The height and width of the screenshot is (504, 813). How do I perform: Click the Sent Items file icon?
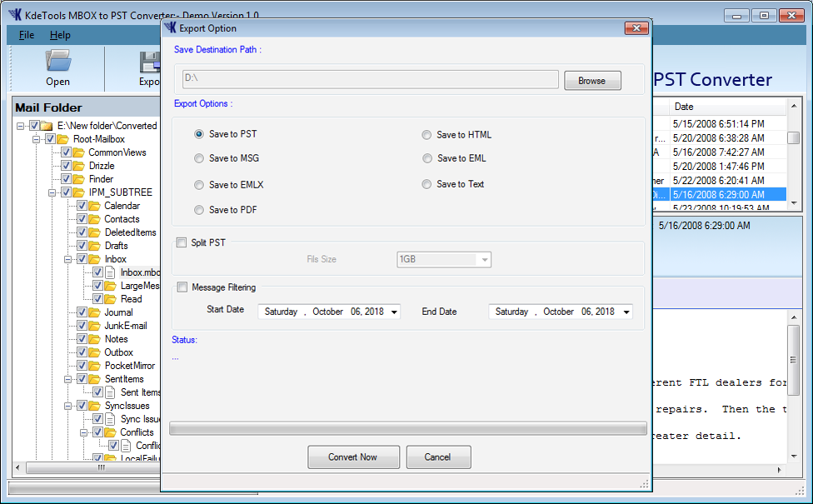pos(111,392)
